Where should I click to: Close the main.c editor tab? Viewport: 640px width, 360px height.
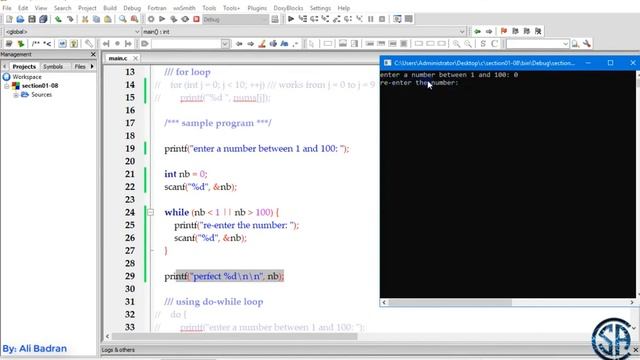coord(136,58)
